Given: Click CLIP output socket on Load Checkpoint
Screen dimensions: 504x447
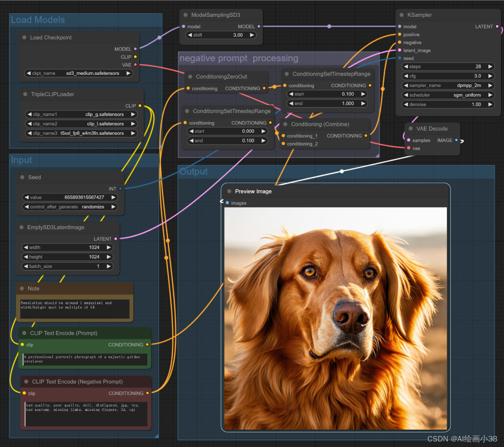Looking at the screenshot, I should pyautogui.click(x=135, y=57).
